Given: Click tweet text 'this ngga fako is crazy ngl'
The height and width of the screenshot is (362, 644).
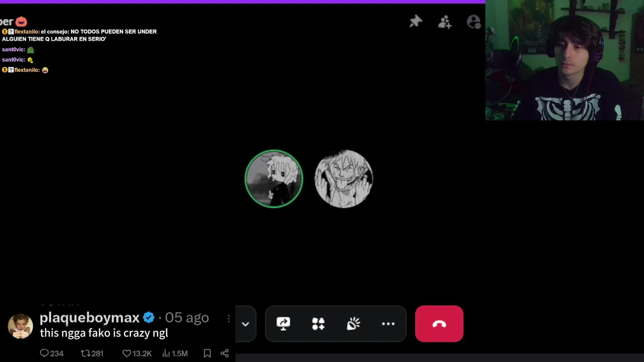Looking at the screenshot, I should [x=104, y=333].
